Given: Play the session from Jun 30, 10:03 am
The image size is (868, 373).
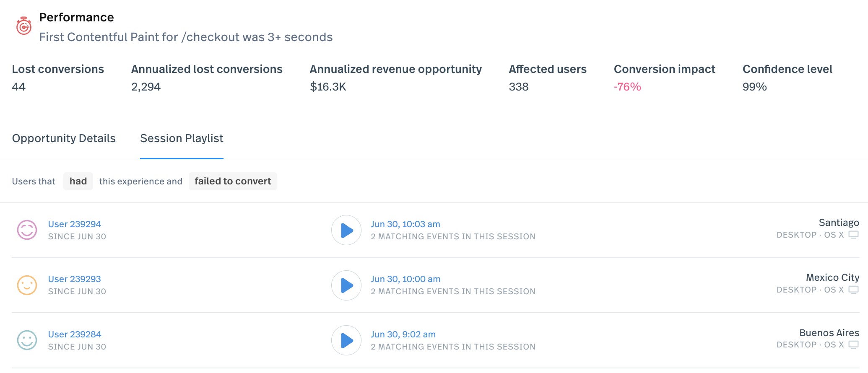Looking at the screenshot, I should pos(346,230).
